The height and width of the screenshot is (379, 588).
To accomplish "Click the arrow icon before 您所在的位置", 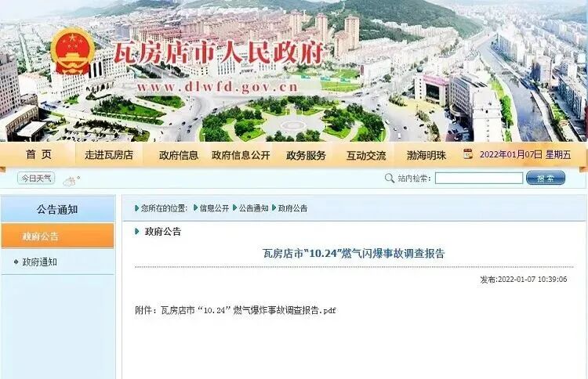I will coord(137,208).
